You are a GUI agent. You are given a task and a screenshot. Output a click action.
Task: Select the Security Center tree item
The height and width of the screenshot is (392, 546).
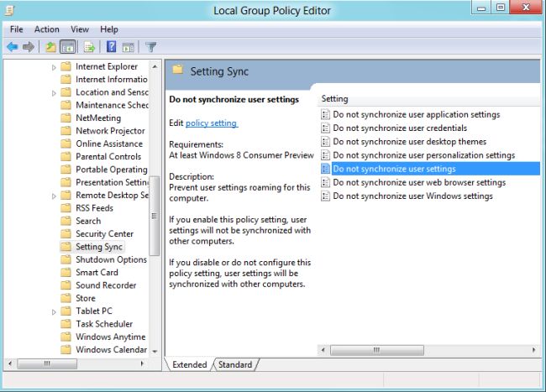click(x=104, y=233)
